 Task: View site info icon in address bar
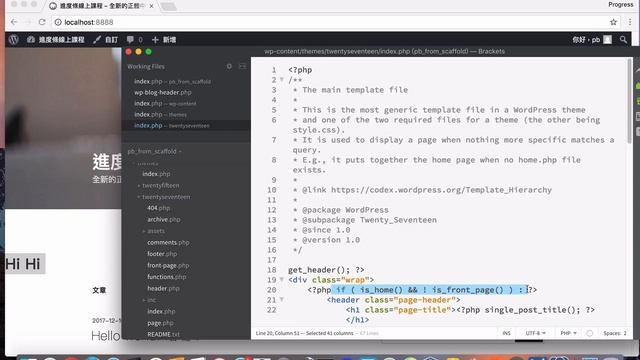pos(58,22)
